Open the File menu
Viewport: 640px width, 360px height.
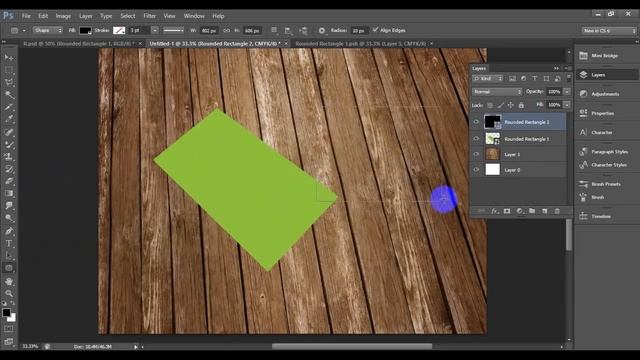pyautogui.click(x=26, y=16)
